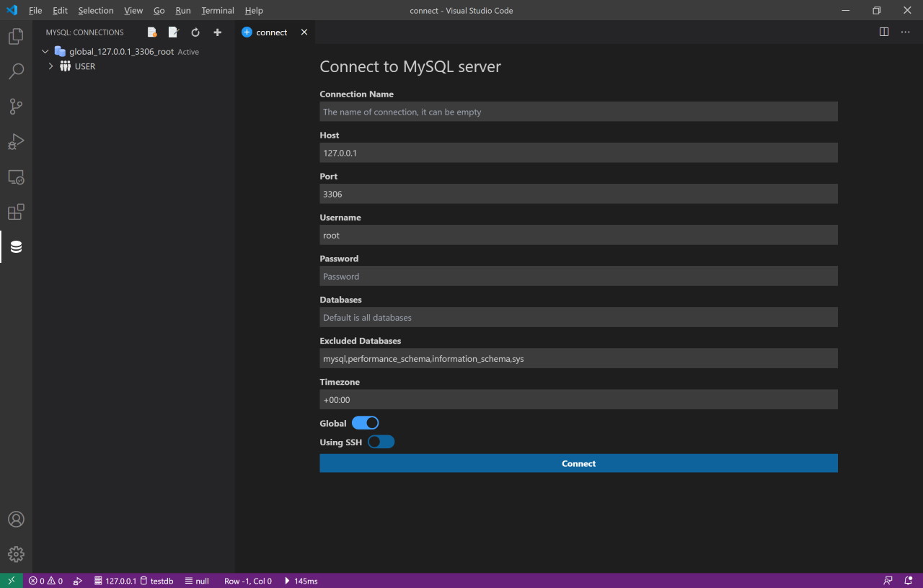923x588 pixels.
Task: Close the connect tab
Action: pyautogui.click(x=304, y=32)
